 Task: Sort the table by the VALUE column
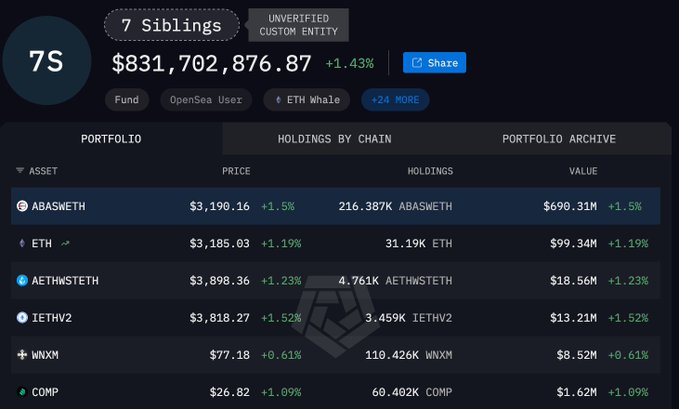[x=582, y=171]
